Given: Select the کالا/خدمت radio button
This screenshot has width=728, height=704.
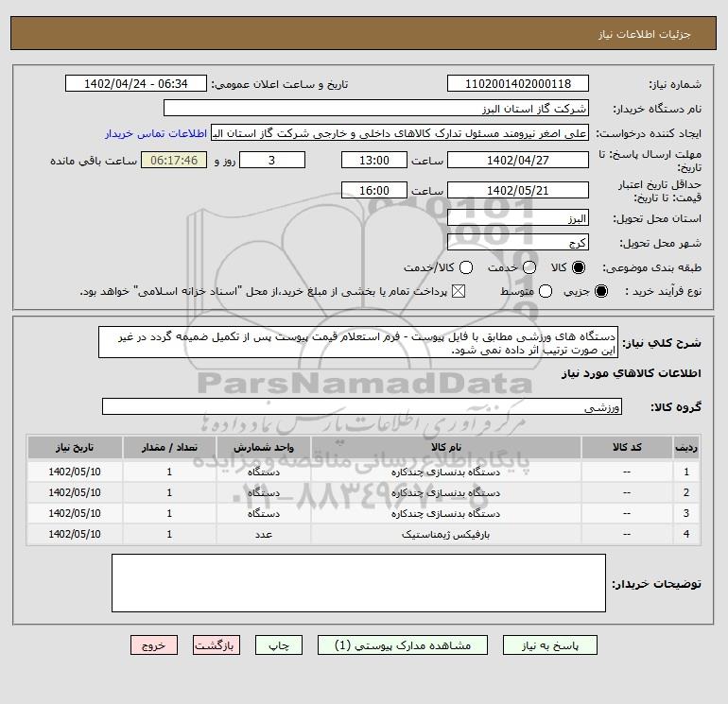Looking at the screenshot, I should click(x=466, y=267).
